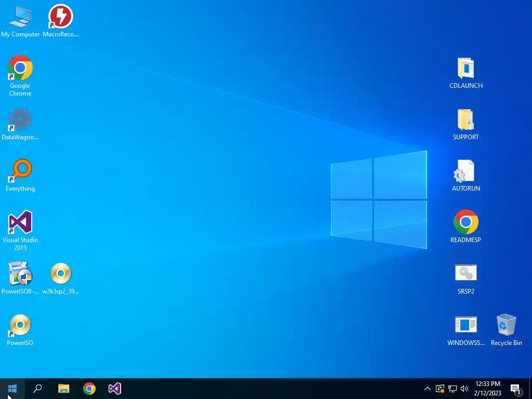Screen dimensions: 532x399
Task: Launch Visual Studio from the taskbar
Action: pos(115,389)
